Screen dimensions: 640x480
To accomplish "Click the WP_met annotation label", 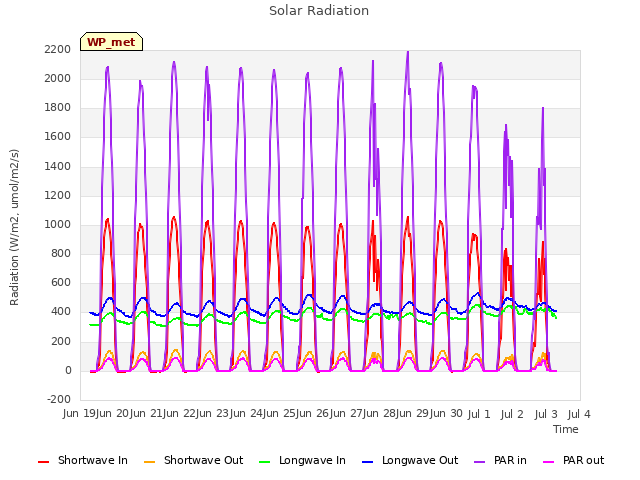I will point(111,42).
